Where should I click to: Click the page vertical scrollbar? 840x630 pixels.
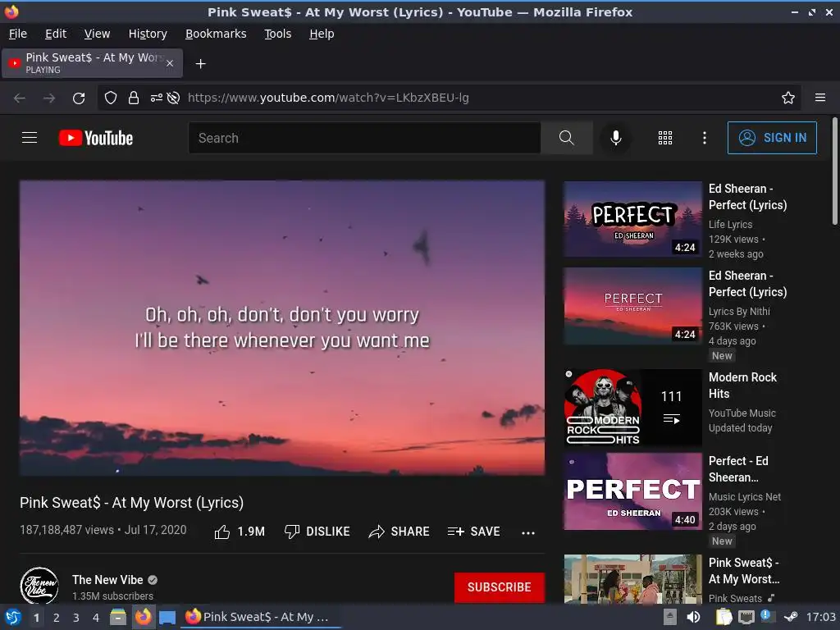tap(834, 171)
